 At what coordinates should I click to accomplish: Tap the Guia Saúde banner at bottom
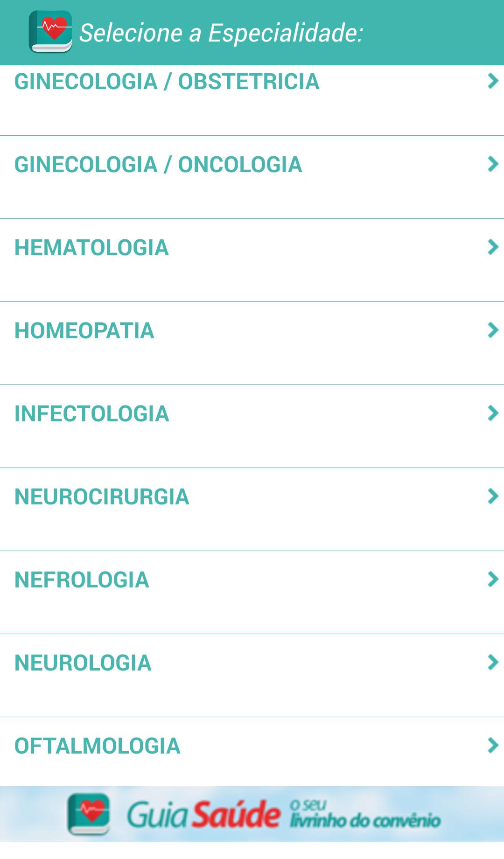(252, 815)
